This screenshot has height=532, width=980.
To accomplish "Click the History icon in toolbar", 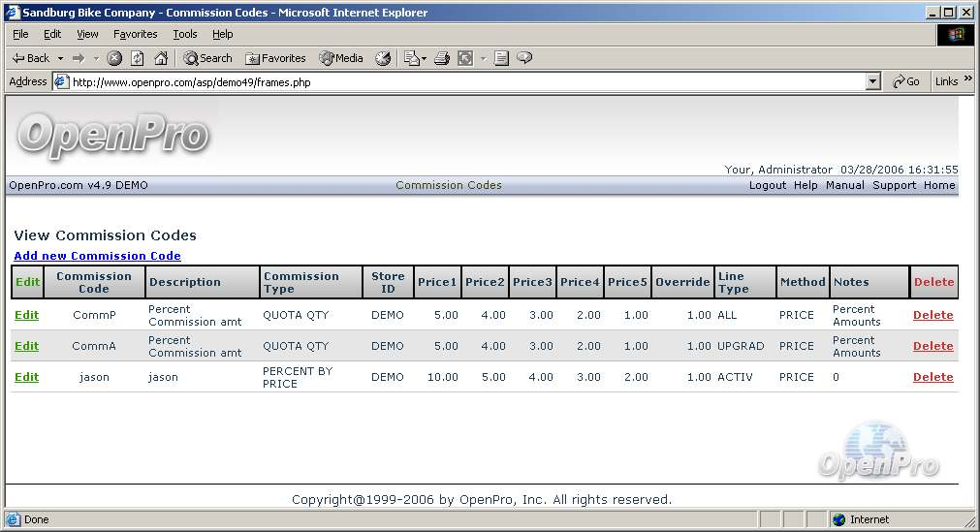I will pos(383,58).
